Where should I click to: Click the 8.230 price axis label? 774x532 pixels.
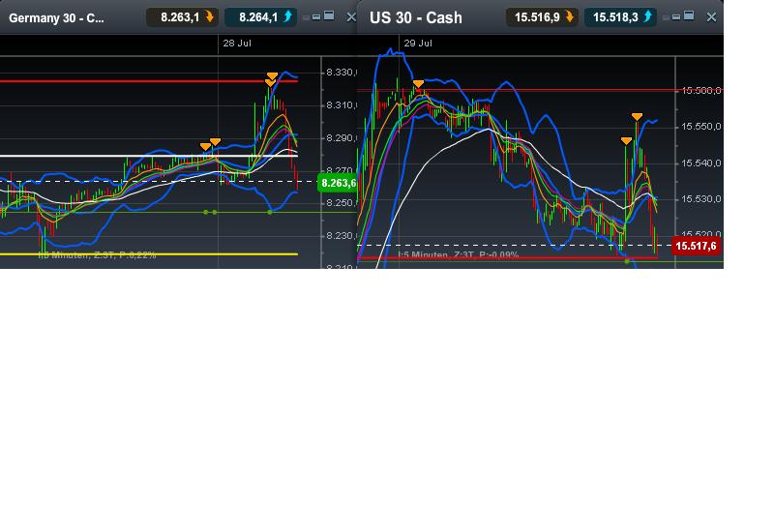point(341,236)
